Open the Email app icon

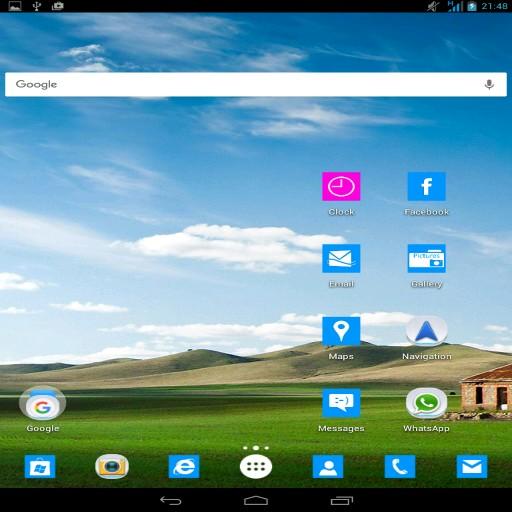pos(341,258)
